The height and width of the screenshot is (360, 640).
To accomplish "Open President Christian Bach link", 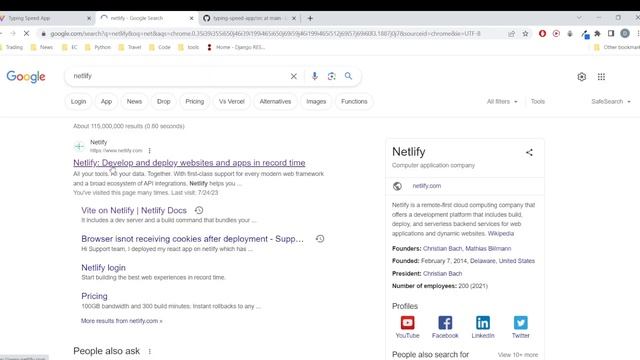I will (x=442, y=274).
